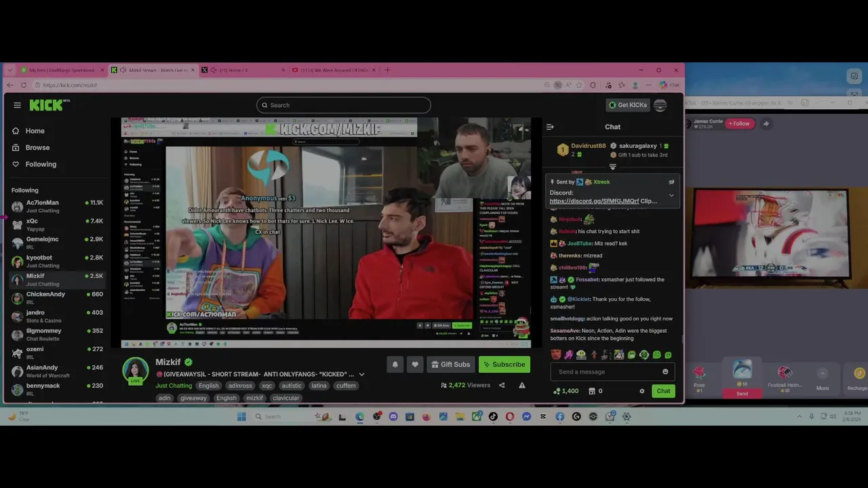Open Opera from the taskbar
The height and width of the screenshot is (488, 868).
[510, 416]
